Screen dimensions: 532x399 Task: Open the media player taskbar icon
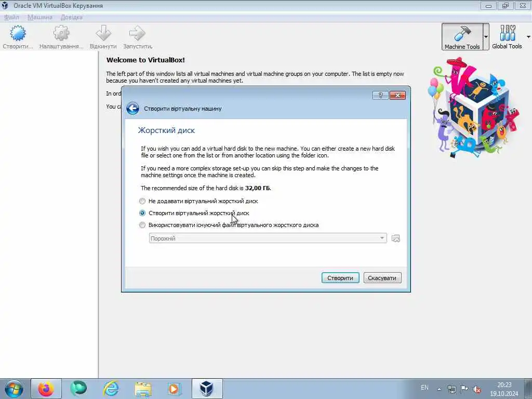click(x=175, y=389)
